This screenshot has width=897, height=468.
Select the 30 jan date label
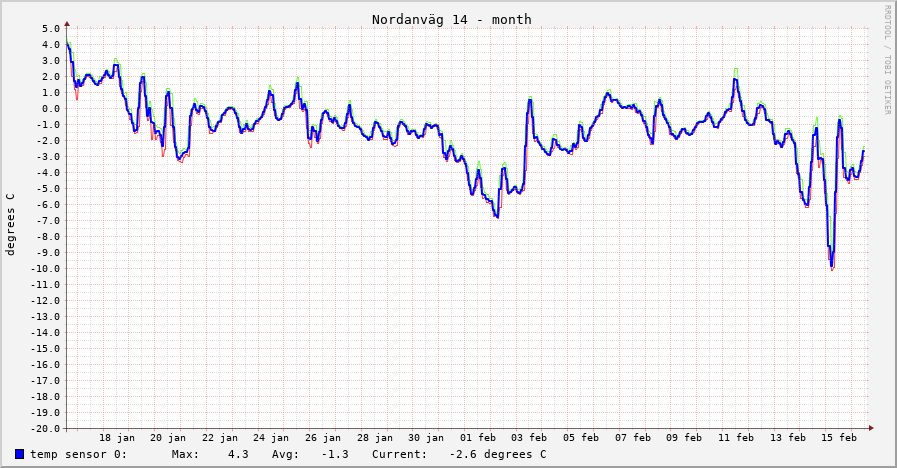coord(427,438)
